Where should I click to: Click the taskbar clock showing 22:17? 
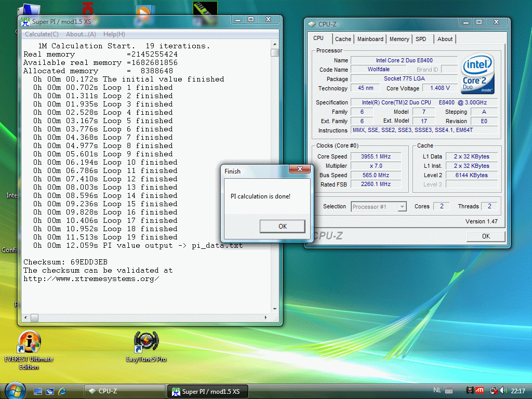click(x=518, y=391)
